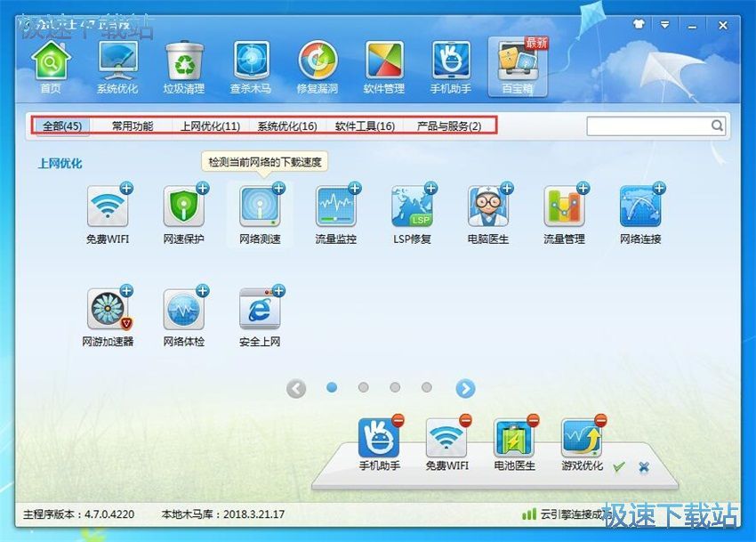
Task: Add 流量管理 via its plus badge
Action: tap(583, 188)
